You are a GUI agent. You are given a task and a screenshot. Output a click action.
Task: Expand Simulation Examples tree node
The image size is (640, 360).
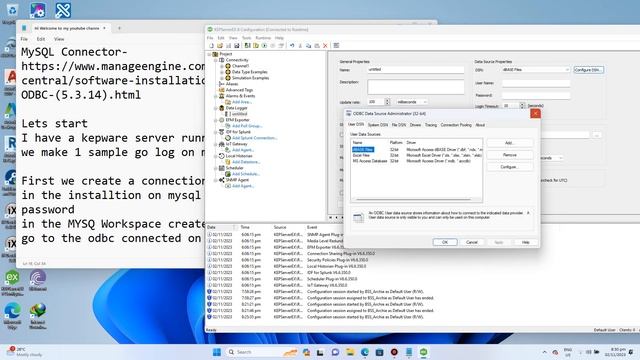pyautogui.click(x=222, y=78)
